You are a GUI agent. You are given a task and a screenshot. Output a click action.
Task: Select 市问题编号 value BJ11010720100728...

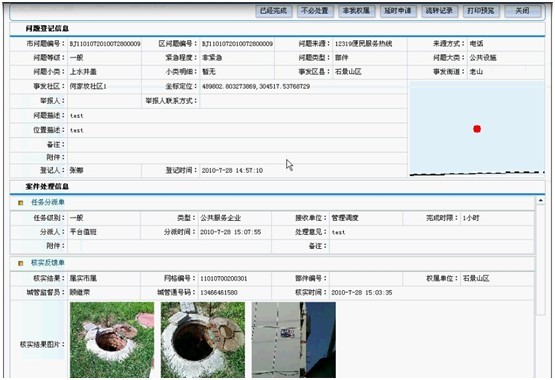pos(105,44)
